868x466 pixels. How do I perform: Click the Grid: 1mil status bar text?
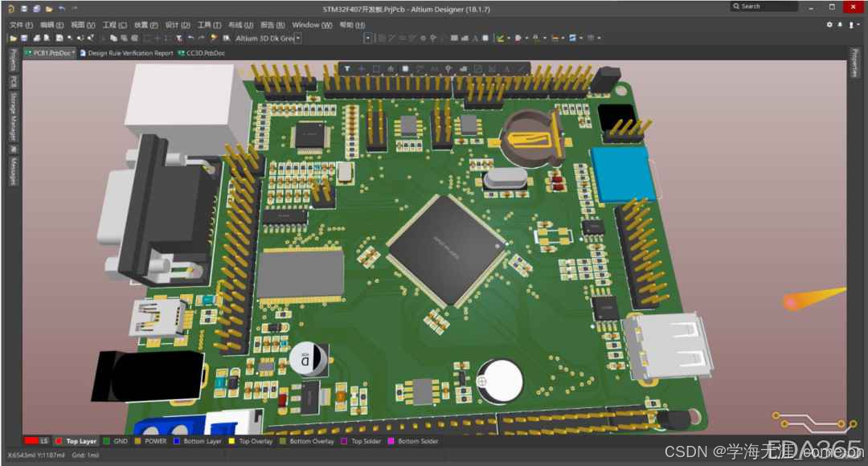pyautogui.click(x=85, y=455)
